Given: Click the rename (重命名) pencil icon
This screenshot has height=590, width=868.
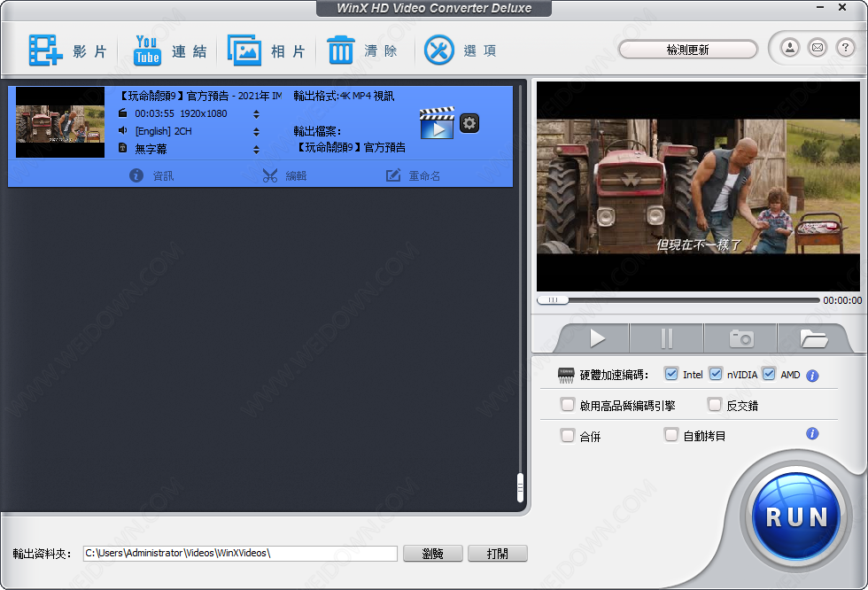Looking at the screenshot, I should (x=393, y=176).
